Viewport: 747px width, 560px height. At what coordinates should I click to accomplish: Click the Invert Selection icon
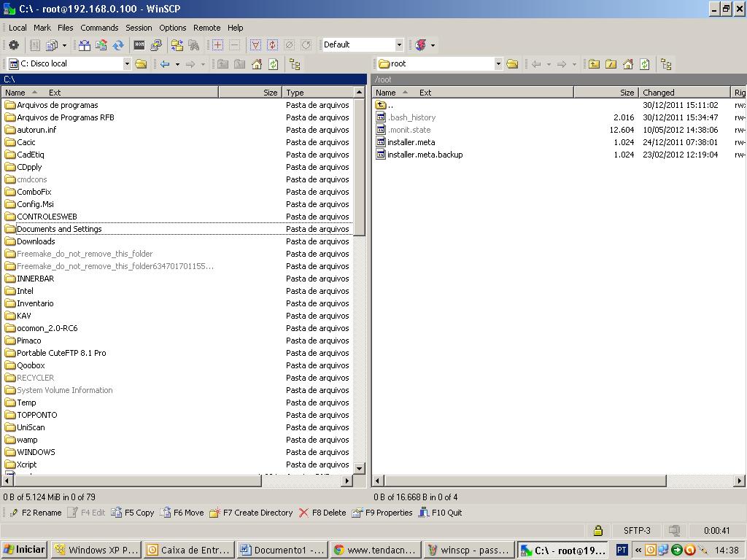(273, 45)
